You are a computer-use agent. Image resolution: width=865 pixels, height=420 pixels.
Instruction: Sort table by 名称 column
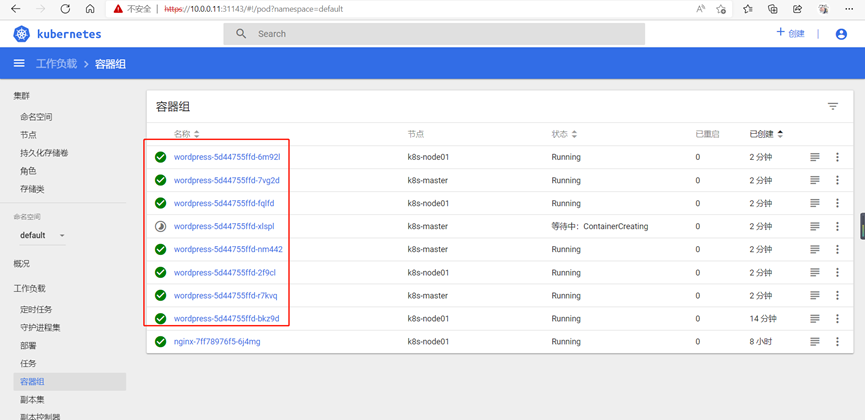(187, 134)
